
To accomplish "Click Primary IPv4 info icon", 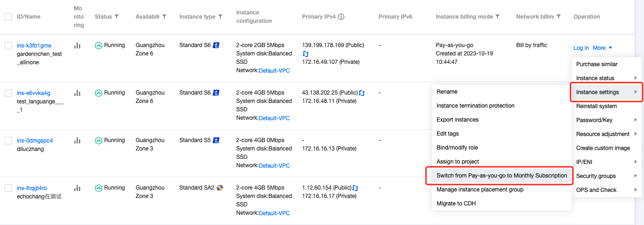I will [x=341, y=17].
